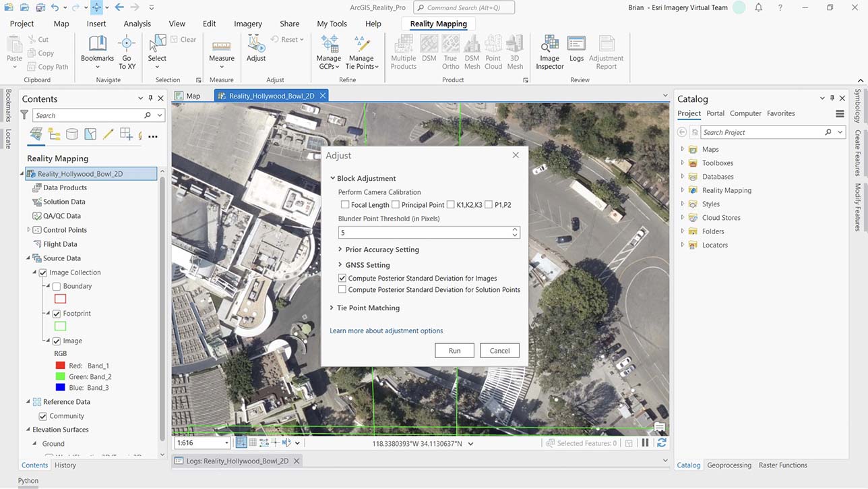Switch to the Map view tab
This screenshot has width=868, height=489.
[187, 96]
